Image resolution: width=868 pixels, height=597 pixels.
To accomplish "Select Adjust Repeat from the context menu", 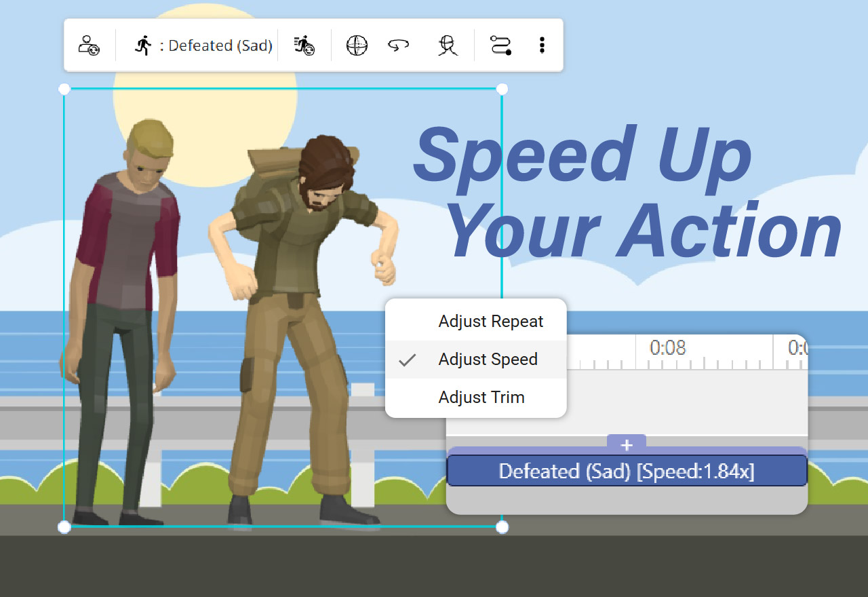I will pos(491,321).
